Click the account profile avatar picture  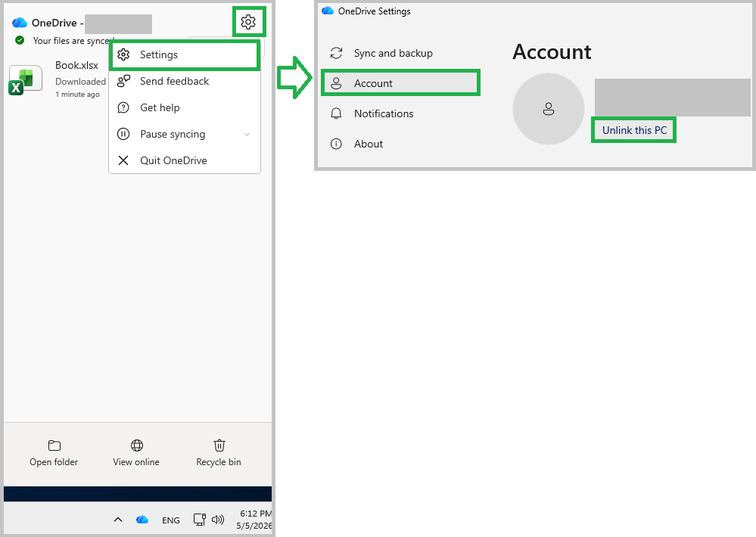(x=549, y=109)
